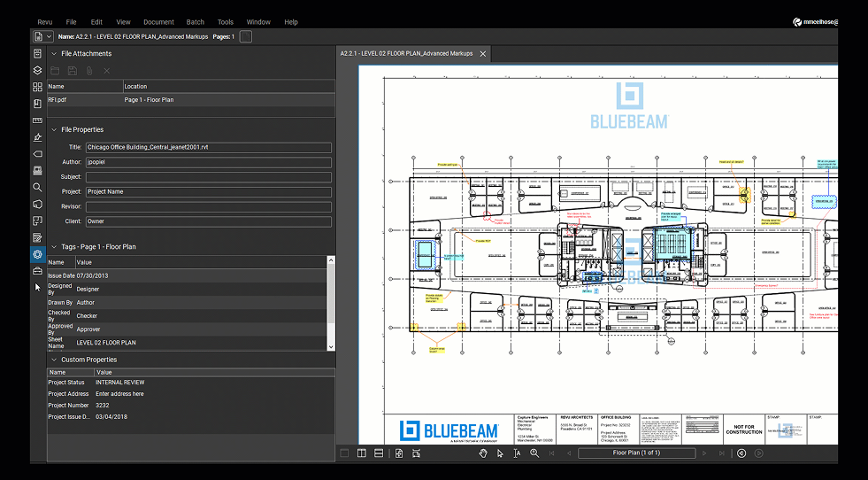Click the 03/04/2018 project issue date value
This screenshot has width=868, height=480.
coord(111,417)
